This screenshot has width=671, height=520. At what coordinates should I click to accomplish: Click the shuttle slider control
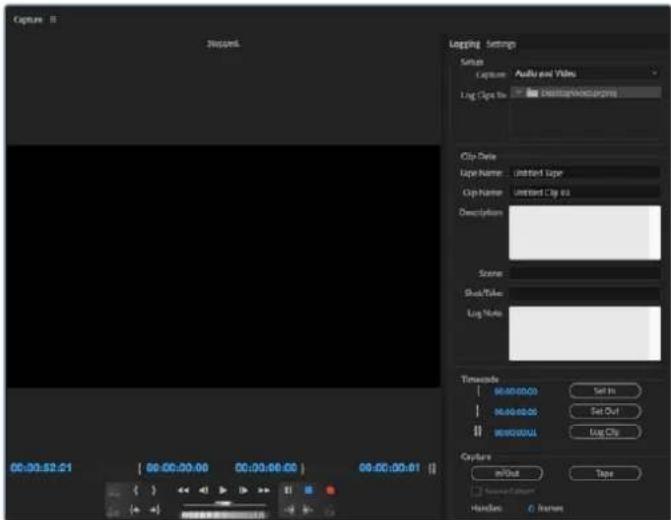click(x=223, y=504)
